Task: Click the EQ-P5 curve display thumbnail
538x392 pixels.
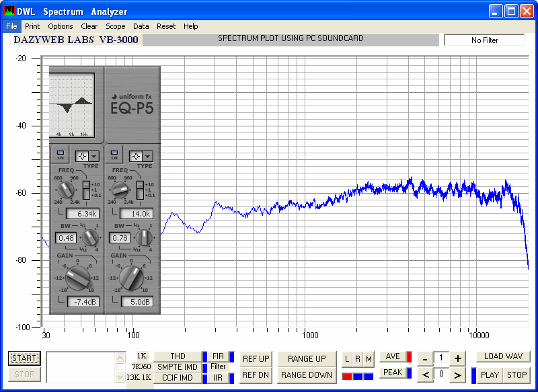Action: pos(71,106)
